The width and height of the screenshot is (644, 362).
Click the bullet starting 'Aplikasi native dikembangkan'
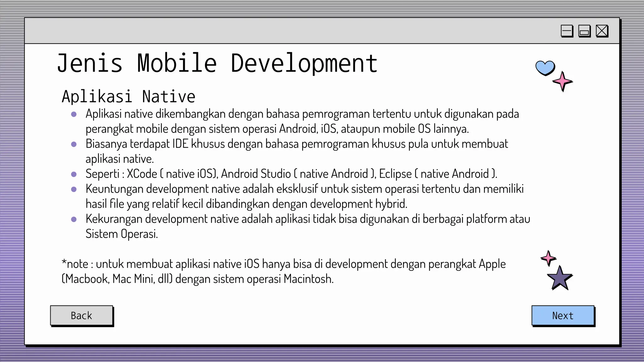tap(302, 121)
